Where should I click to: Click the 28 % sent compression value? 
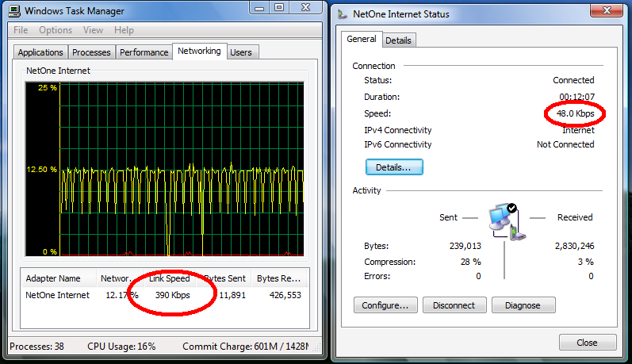point(471,262)
